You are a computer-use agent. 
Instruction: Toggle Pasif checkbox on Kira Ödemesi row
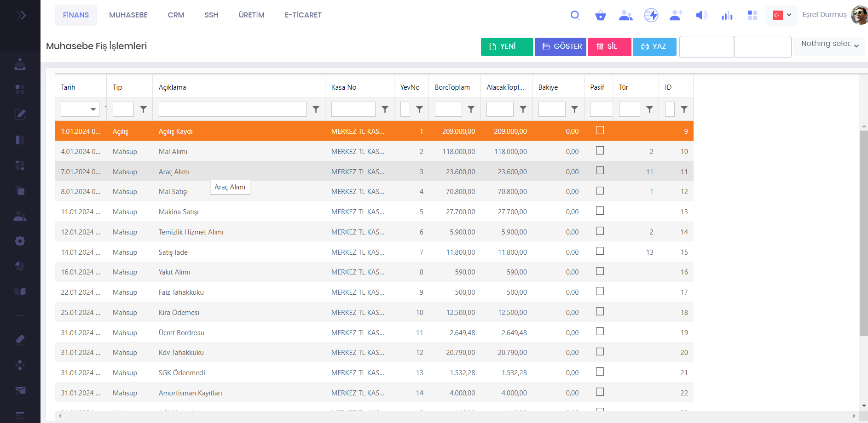600,311
